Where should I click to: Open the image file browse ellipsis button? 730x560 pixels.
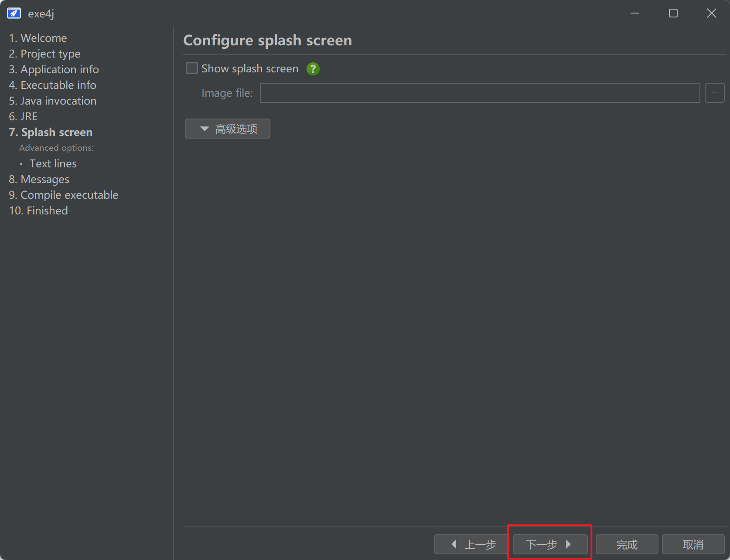[x=714, y=93]
